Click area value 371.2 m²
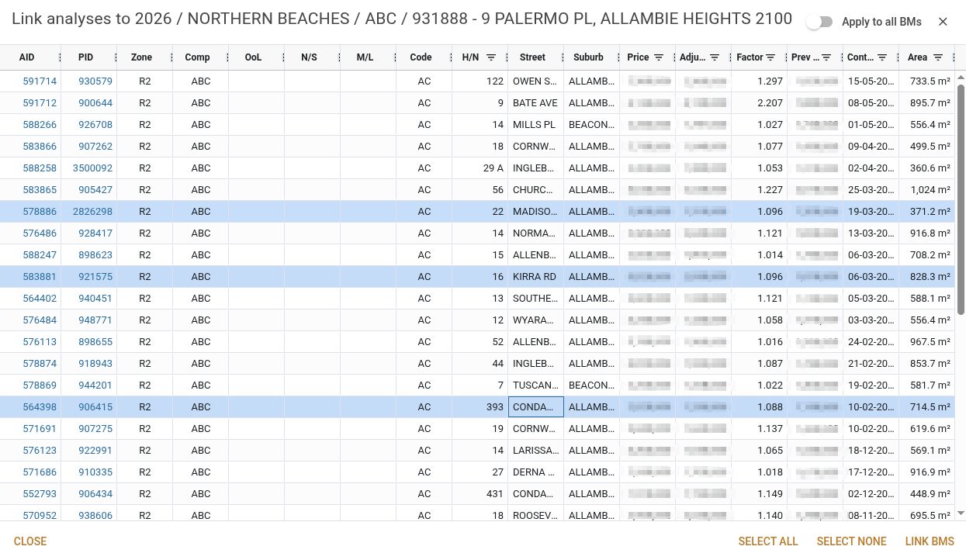Viewport: 966px width, 560px height. click(x=930, y=211)
